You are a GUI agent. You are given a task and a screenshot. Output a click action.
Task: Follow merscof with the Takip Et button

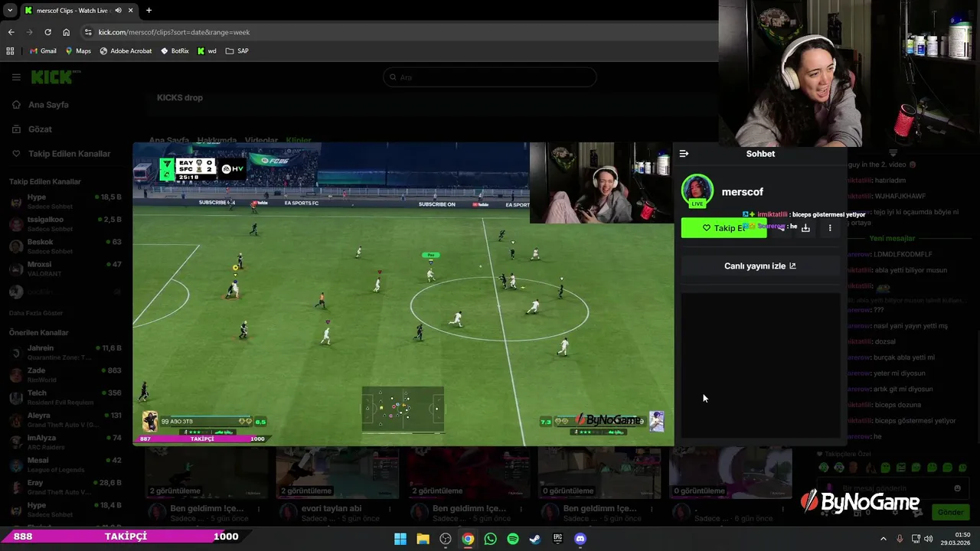pos(724,228)
